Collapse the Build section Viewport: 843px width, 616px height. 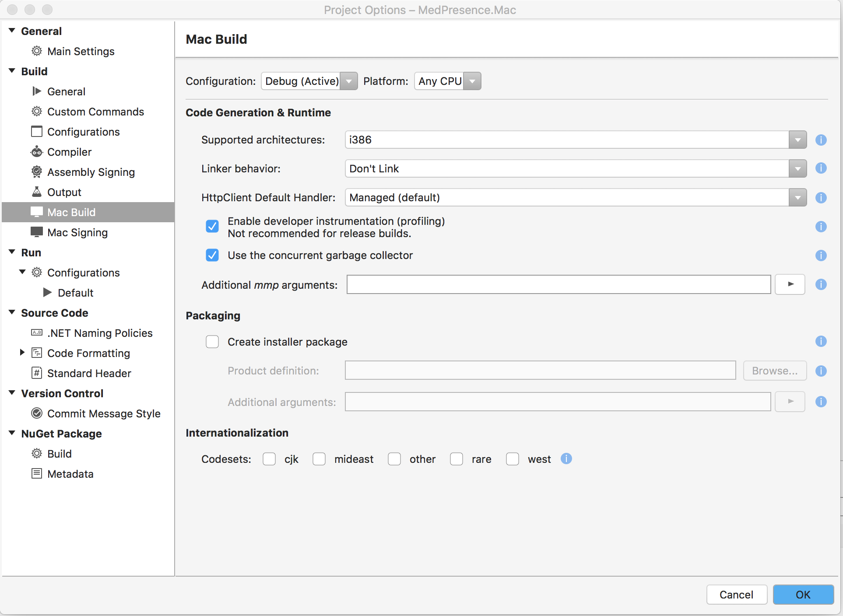click(12, 71)
